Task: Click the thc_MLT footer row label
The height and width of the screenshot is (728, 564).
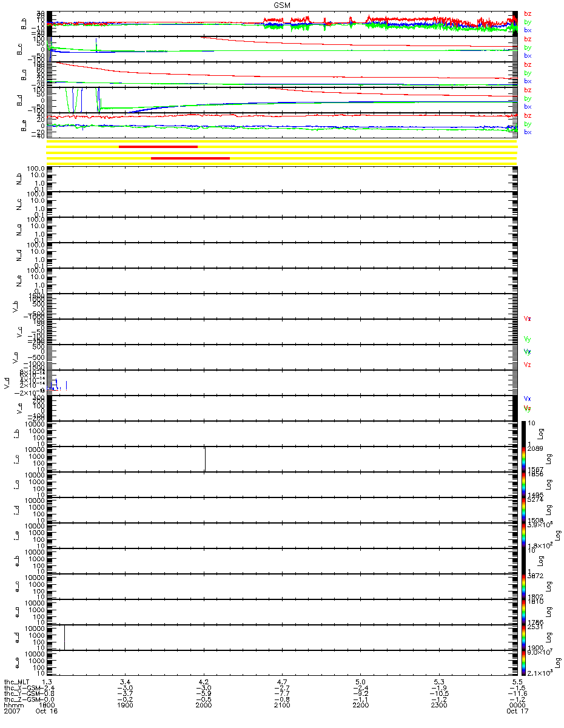Action: pyautogui.click(x=16, y=682)
